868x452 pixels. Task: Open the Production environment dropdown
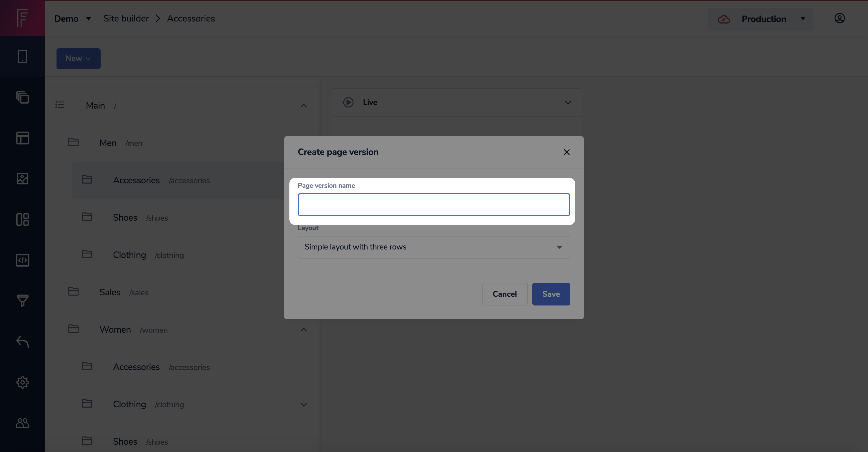[761, 19]
